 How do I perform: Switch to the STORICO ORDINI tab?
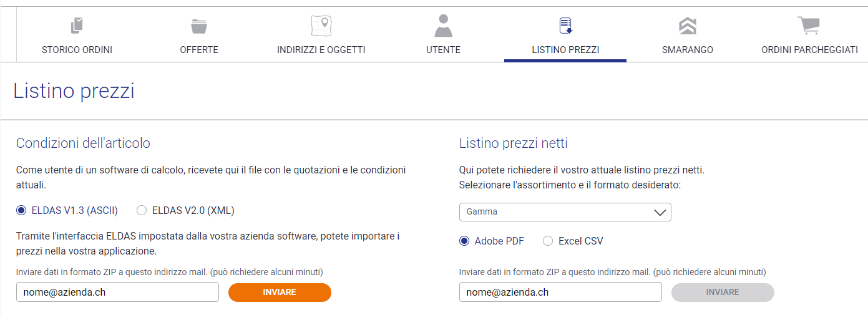[77, 50]
